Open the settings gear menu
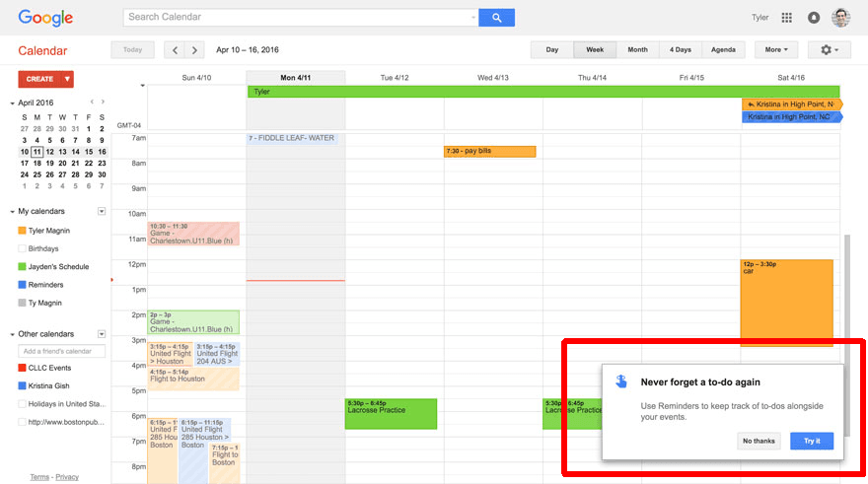The height and width of the screenshot is (484, 868). click(x=828, y=49)
